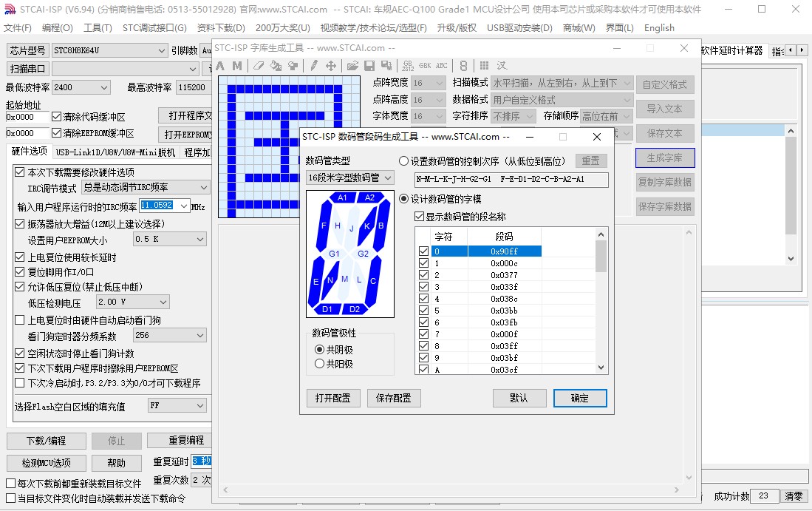Open the 资料下载(D) menu
The image size is (812, 511).
(x=221, y=28)
